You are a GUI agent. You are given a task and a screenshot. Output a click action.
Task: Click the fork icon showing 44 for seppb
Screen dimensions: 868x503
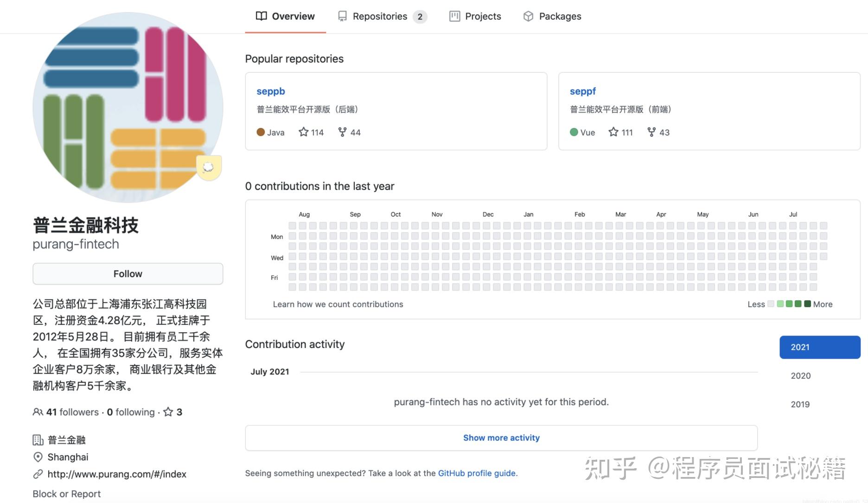(x=342, y=132)
